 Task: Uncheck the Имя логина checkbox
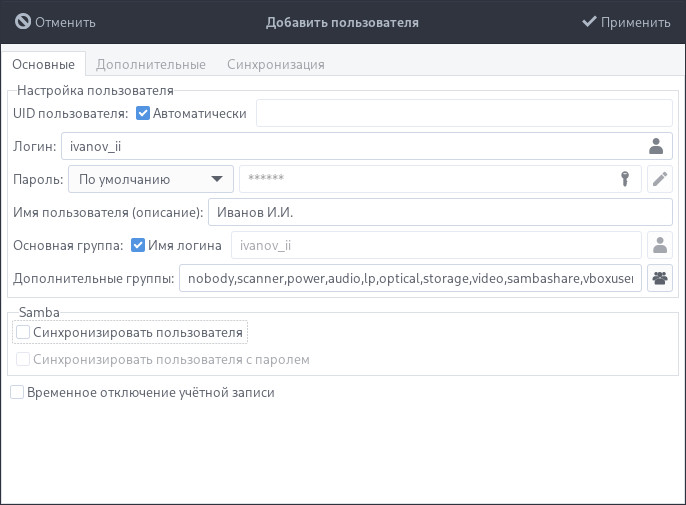tap(138, 245)
